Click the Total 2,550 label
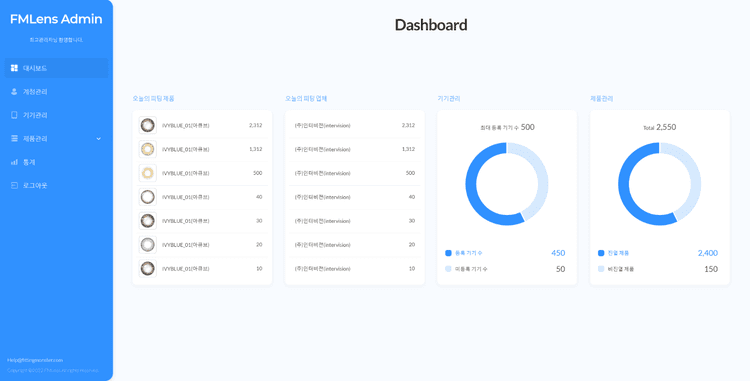Screen dimensions: 750x381 [x=660, y=127]
